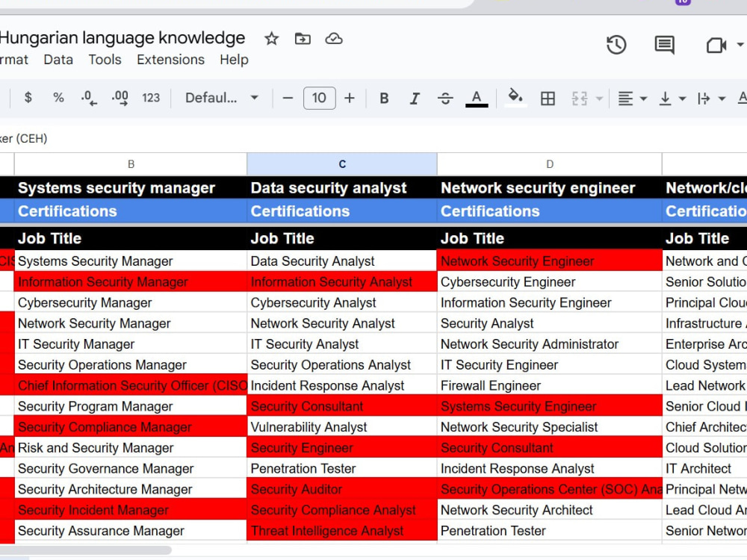
Task: Open the text color picker
Action: click(477, 99)
